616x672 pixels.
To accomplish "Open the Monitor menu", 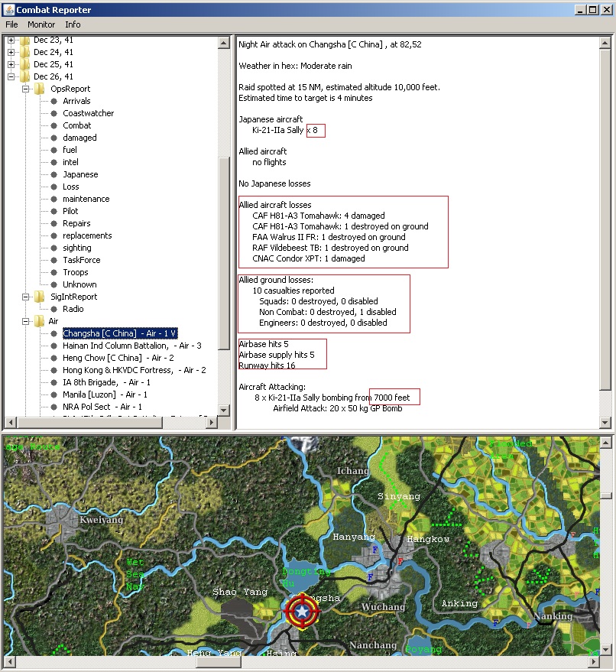I will point(41,24).
